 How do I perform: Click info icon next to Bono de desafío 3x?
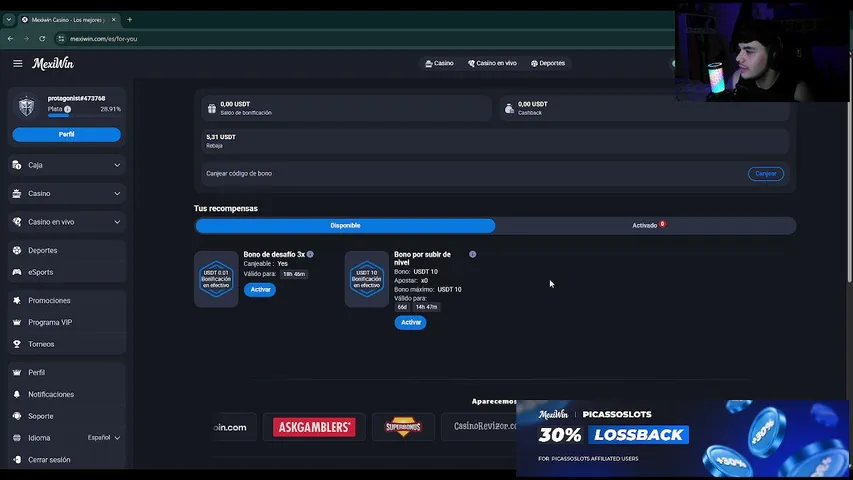tap(310, 254)
